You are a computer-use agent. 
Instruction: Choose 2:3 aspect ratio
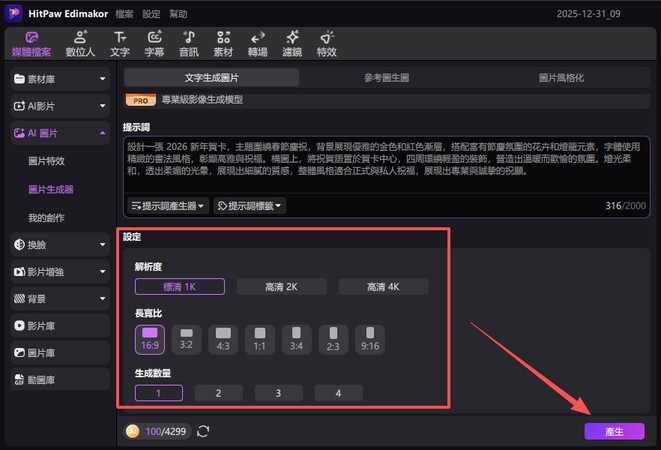click(333, 340)
